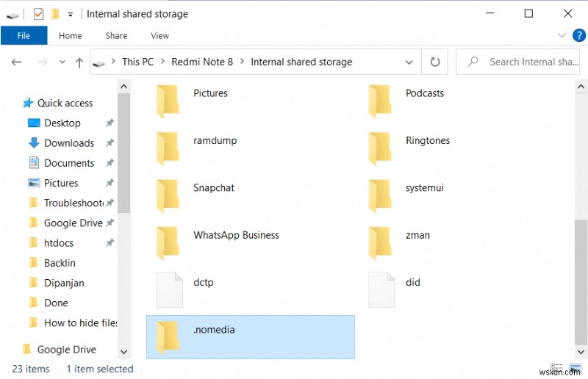Select the WhatsApp Business folder icon
The height and width of the screenshot is (379, 588).
click(x=168, y=243)
